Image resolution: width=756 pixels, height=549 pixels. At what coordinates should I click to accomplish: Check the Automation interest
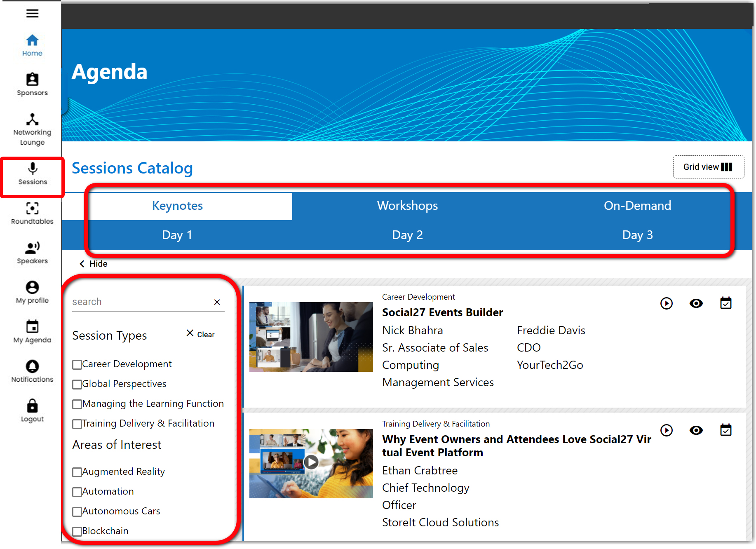click(77, 492)
